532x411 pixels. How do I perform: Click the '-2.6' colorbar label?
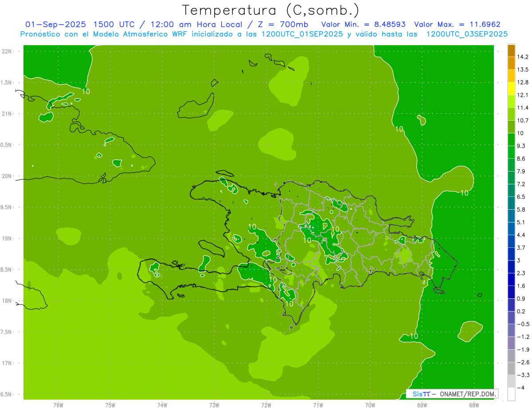coord(523,362)
